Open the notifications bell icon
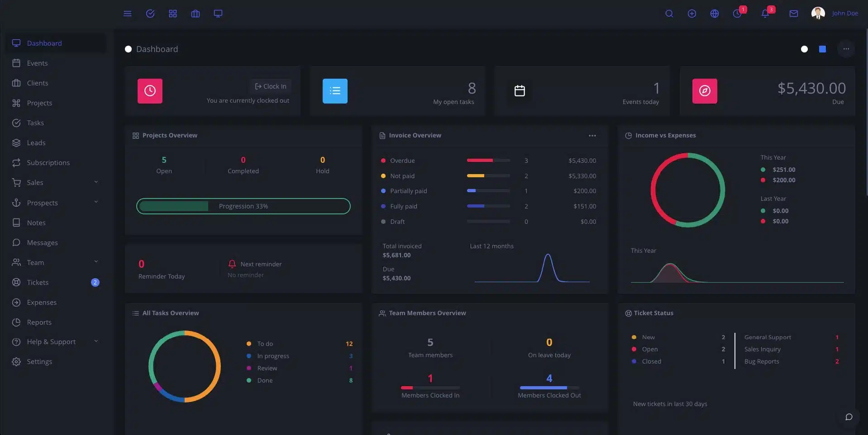 pos(765,14)
